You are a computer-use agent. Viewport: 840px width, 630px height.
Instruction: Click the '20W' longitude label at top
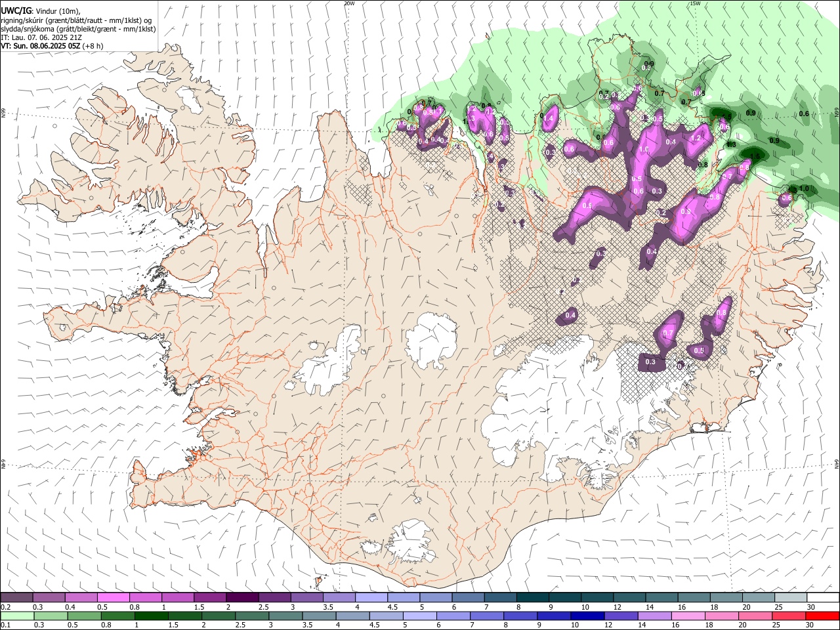(349, 3)
